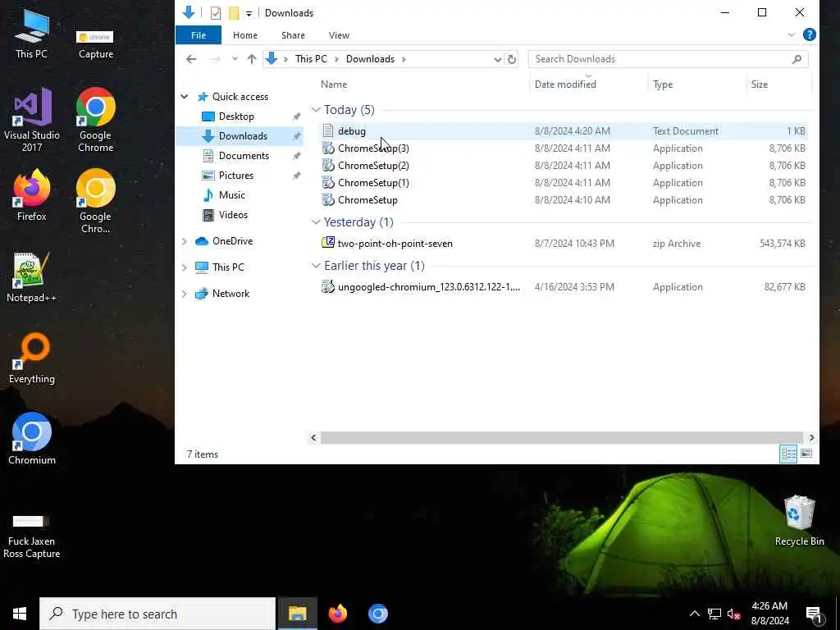Launch Visual Studio 2017 from desktop
840x630 pixels.
click(x=32, y=120)
